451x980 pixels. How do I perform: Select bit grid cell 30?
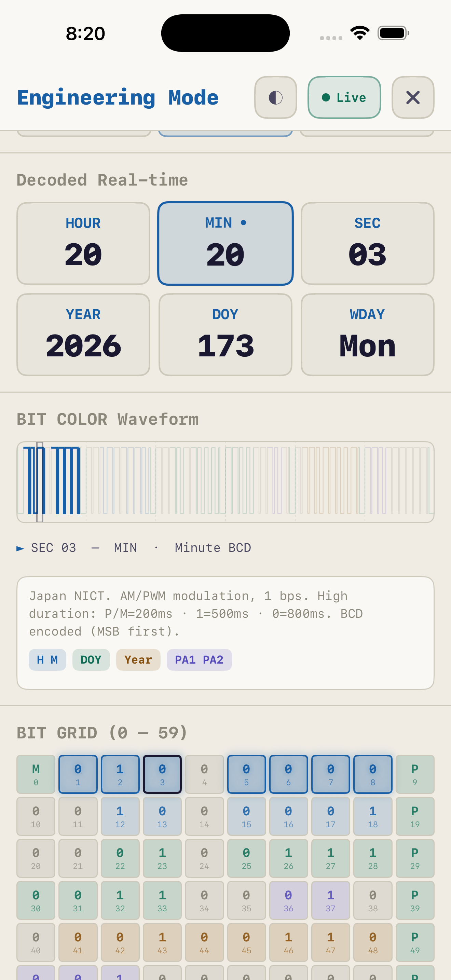[x=36, y=900]
